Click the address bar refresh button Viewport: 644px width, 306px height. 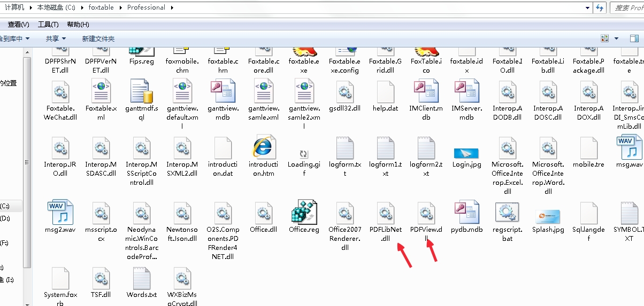coord(600,7)
